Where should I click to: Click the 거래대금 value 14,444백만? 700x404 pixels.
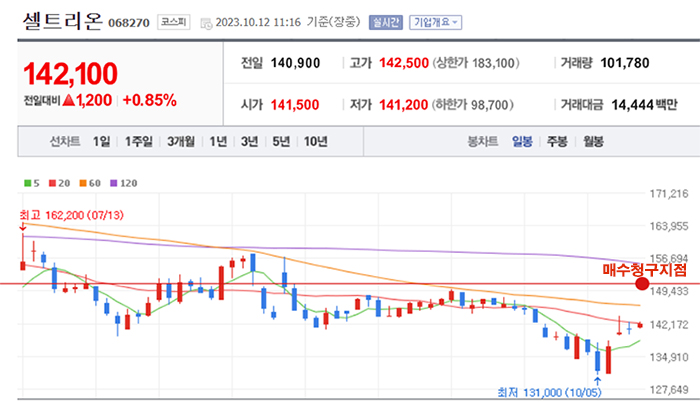[x=644, y=105]
